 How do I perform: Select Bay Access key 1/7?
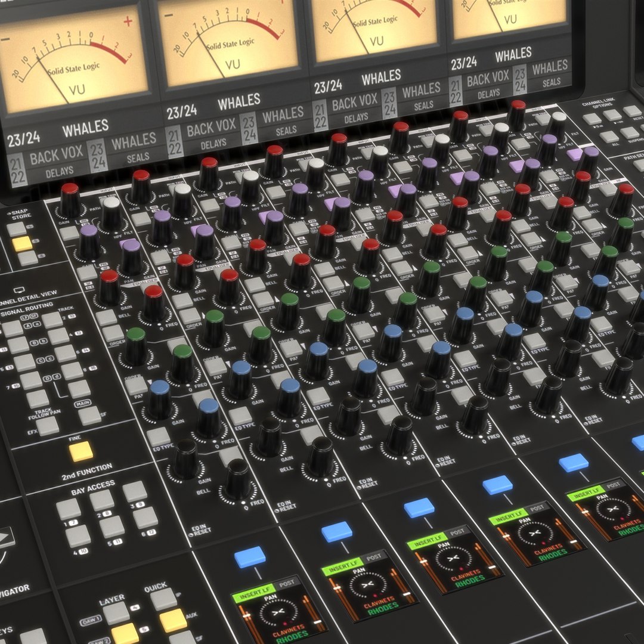tap(68, 509)
